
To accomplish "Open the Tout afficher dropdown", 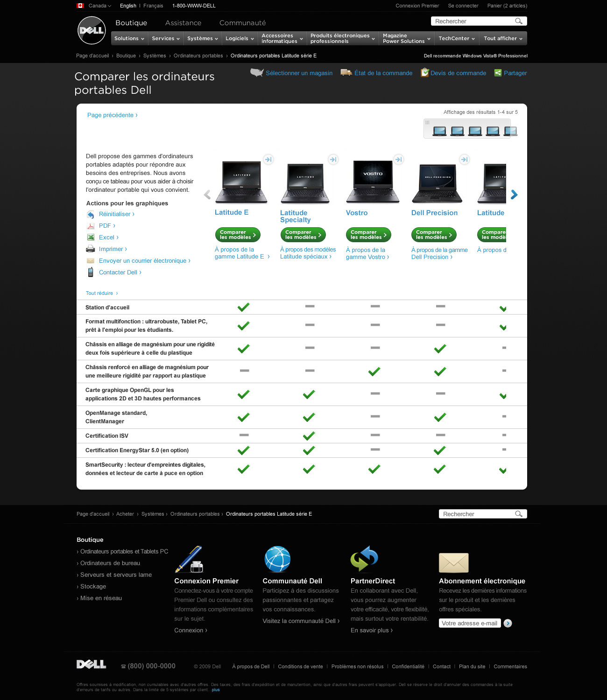I will 503,39.
